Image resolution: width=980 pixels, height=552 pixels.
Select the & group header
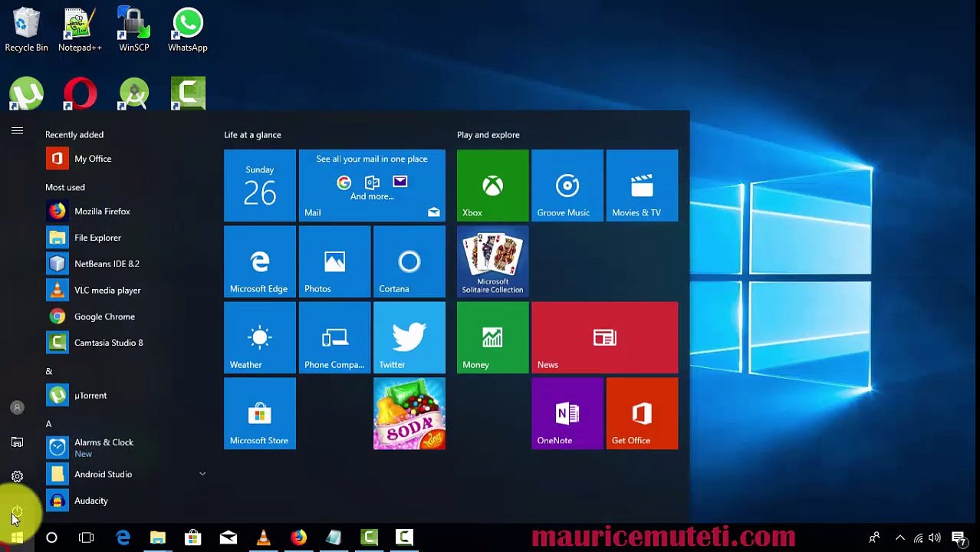(48, 371)
